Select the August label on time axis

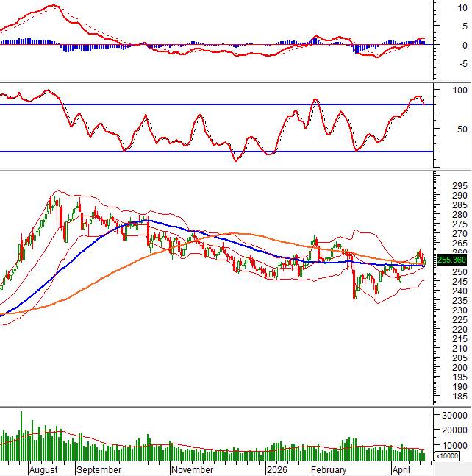click(43, 469)
